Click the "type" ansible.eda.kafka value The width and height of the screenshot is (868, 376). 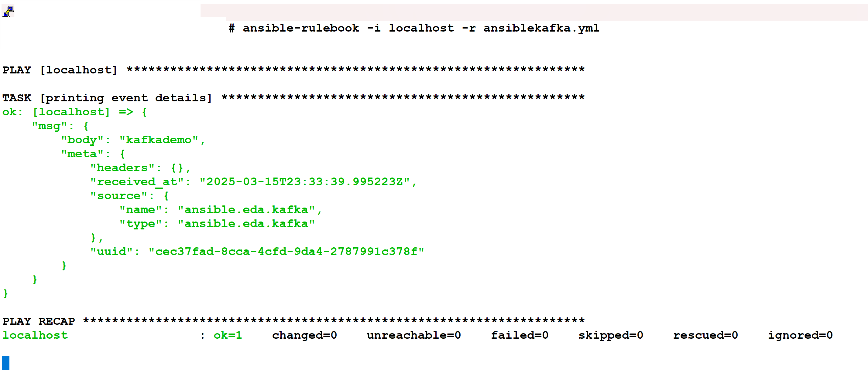(246, 224)
